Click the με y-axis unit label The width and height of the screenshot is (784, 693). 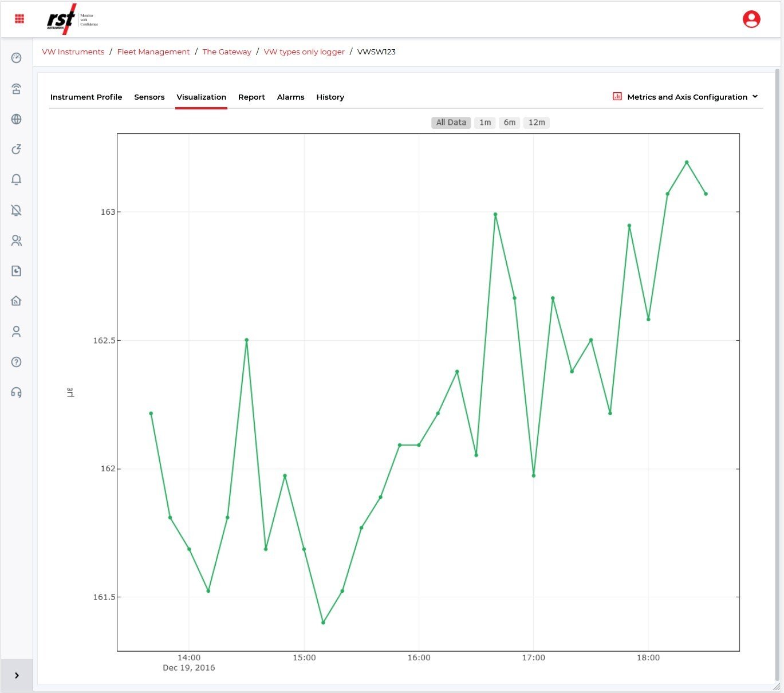point(70,392)
